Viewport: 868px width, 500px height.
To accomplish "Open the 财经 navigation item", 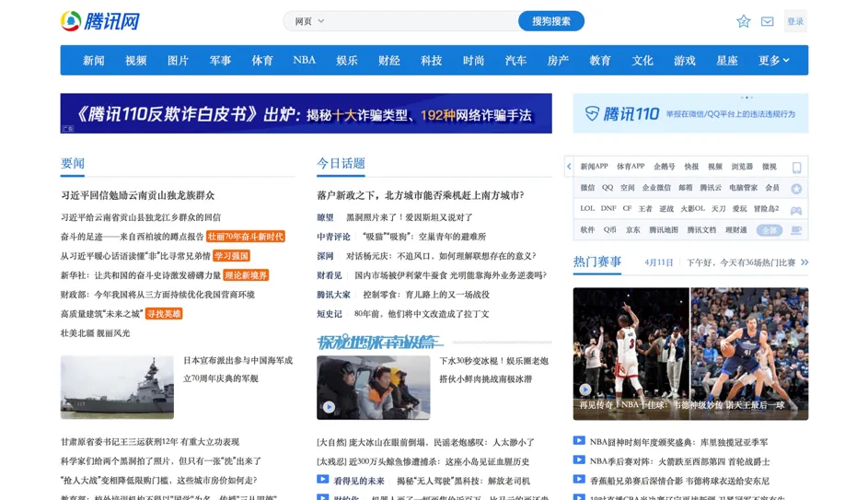I will tap(389, 61).
